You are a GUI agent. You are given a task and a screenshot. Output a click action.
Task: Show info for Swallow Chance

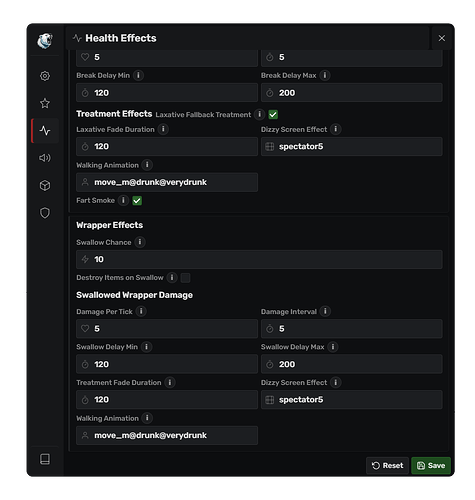pos(140,242)
